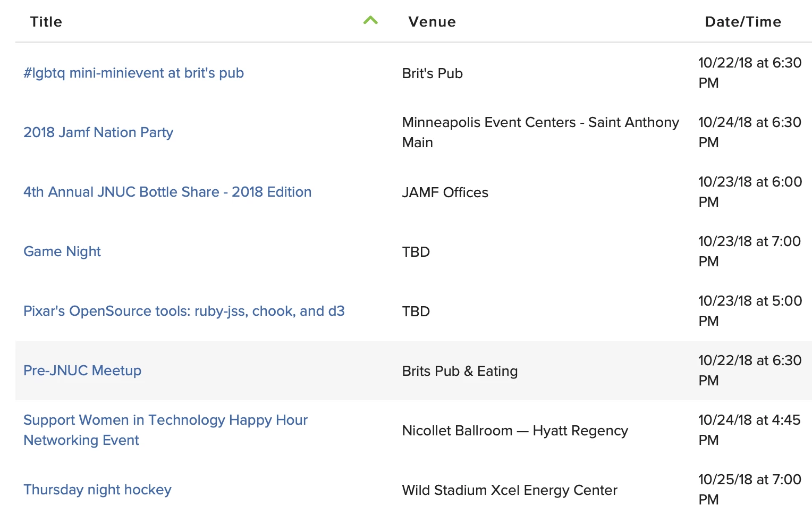Click the Brits Pub & Eating venue cell
This screenshot has width=812, height=505.
(x=460, y=371)
